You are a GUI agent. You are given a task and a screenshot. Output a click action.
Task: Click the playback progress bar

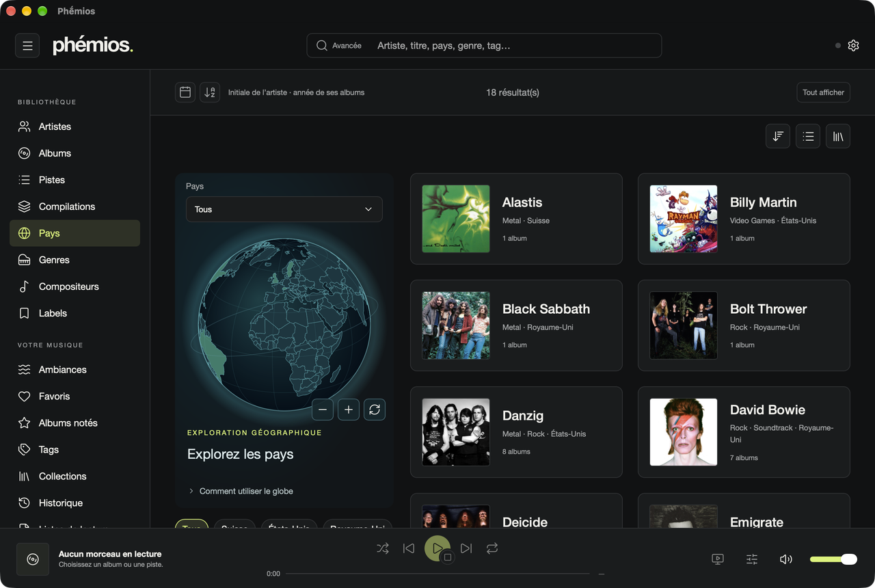pyautogui.click(x=437, y=574)
